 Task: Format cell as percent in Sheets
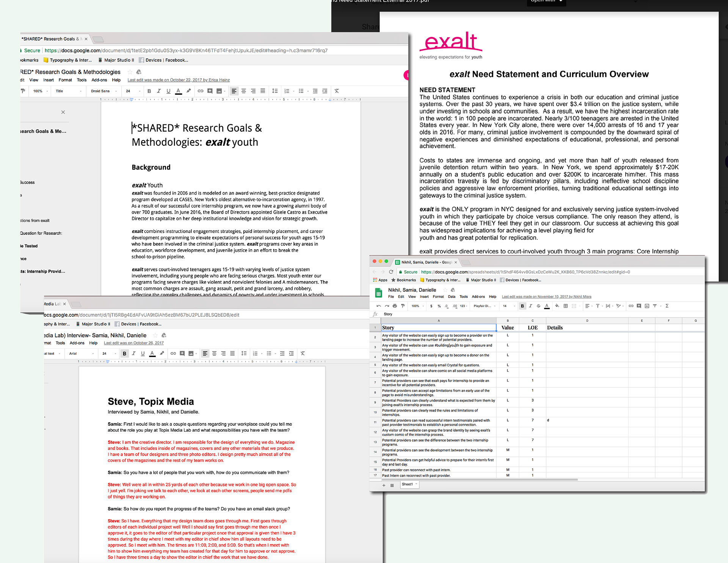(x=439, y=306)
